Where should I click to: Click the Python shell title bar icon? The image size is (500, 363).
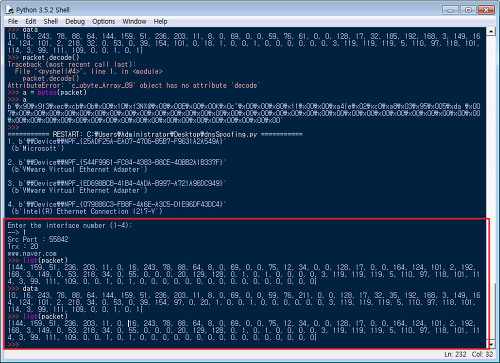tap(9, 10)
